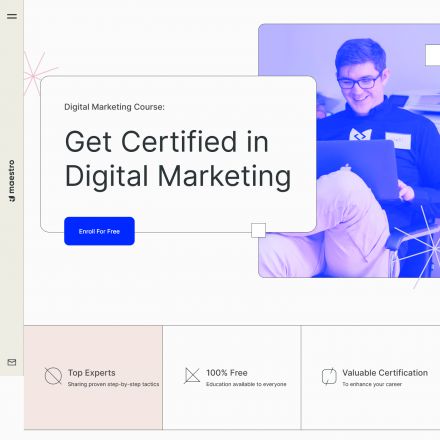Click Education available to everyone text
This screenshot has height=440, width=440.
pos(246,384)
